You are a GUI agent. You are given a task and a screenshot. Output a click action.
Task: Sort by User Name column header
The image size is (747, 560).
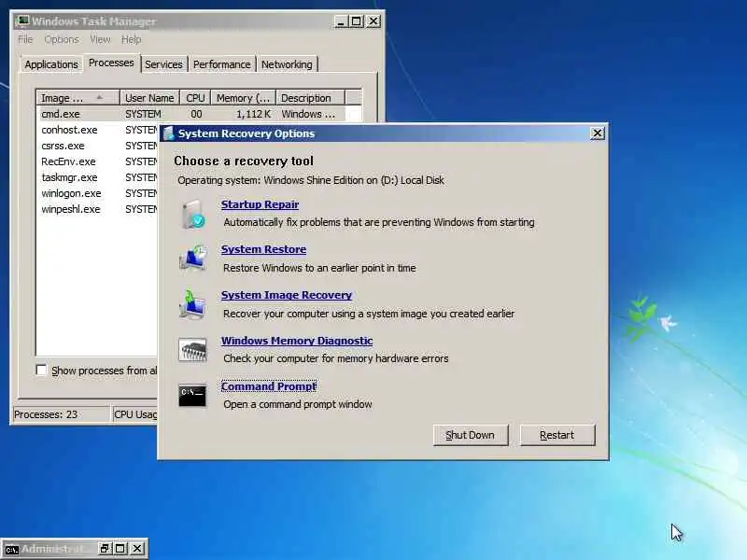(x=149, y=98)
